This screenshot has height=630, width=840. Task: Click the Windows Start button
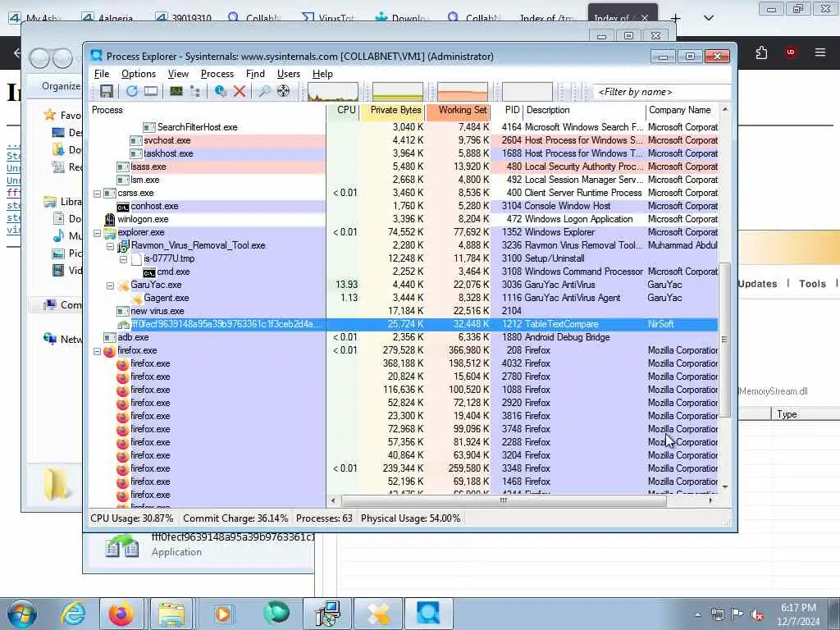click(x=22, y=614)
